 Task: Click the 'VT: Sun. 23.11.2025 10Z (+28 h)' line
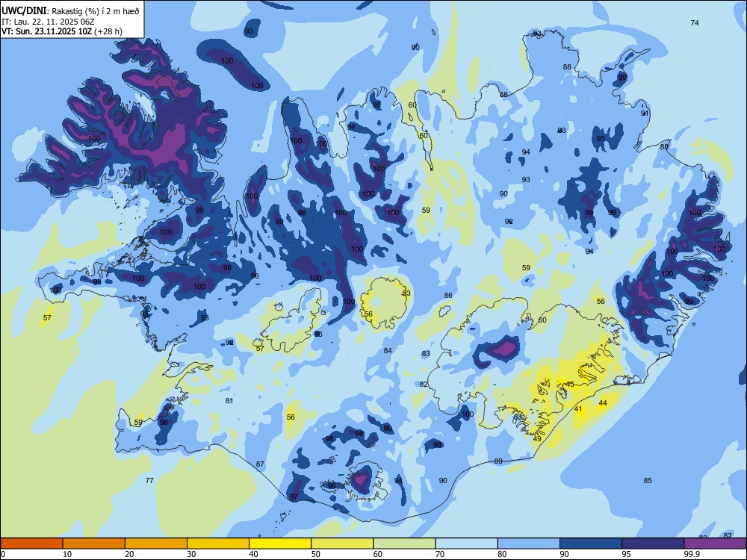(62, 31)
